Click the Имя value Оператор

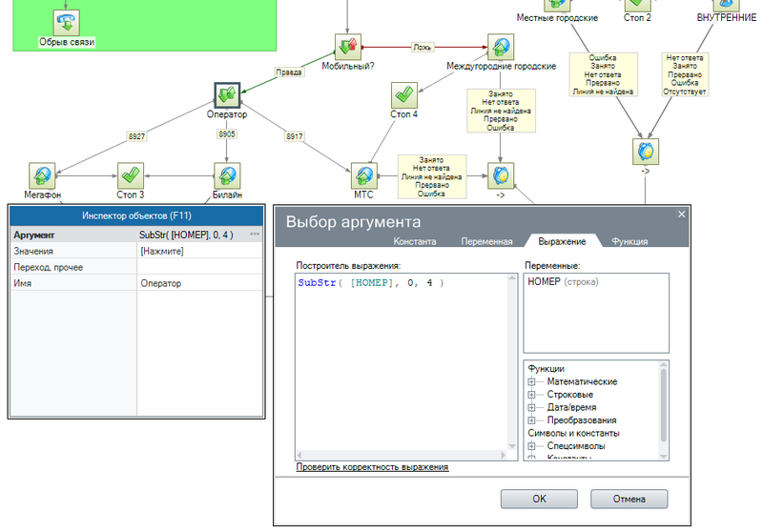point(161,283)
